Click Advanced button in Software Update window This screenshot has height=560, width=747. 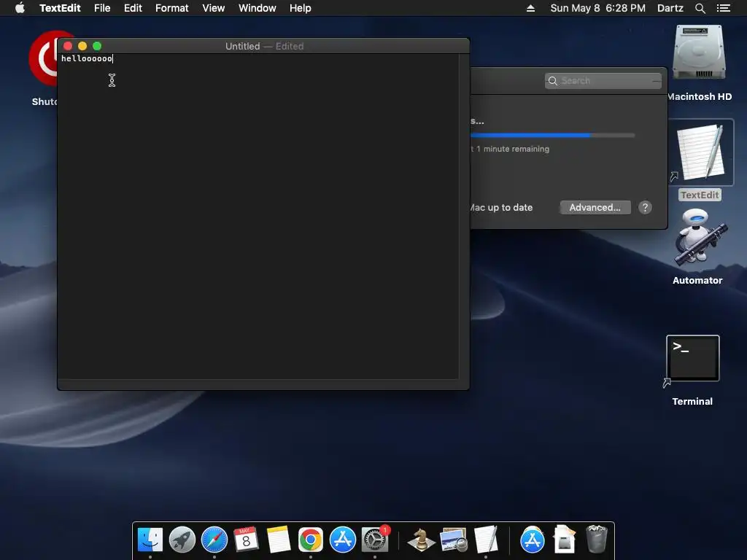pos(595,208)
